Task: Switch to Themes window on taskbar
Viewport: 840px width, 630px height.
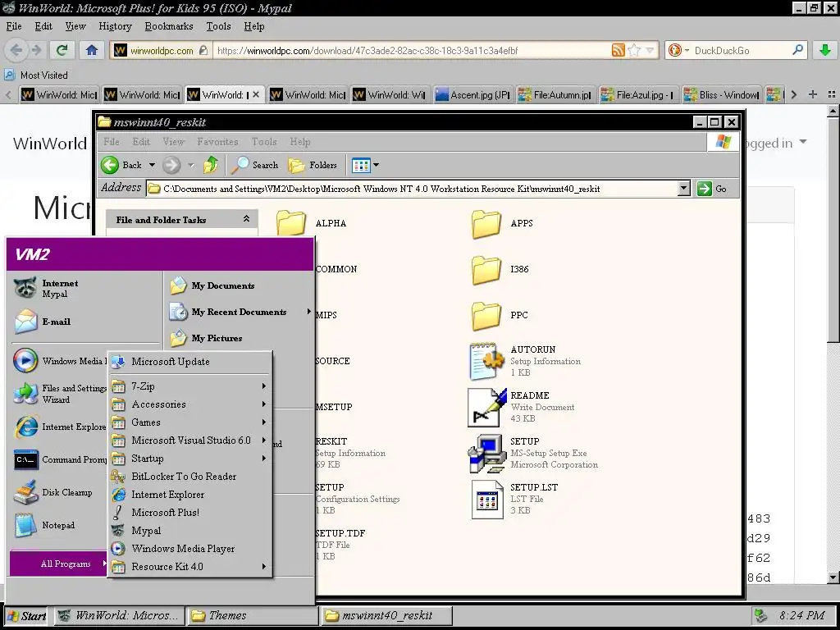Action: [252, 616]
